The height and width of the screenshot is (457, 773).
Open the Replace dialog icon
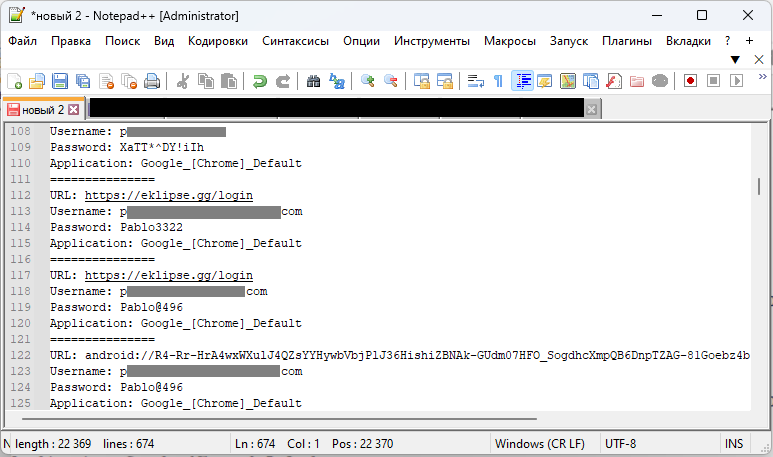point(337,81)
